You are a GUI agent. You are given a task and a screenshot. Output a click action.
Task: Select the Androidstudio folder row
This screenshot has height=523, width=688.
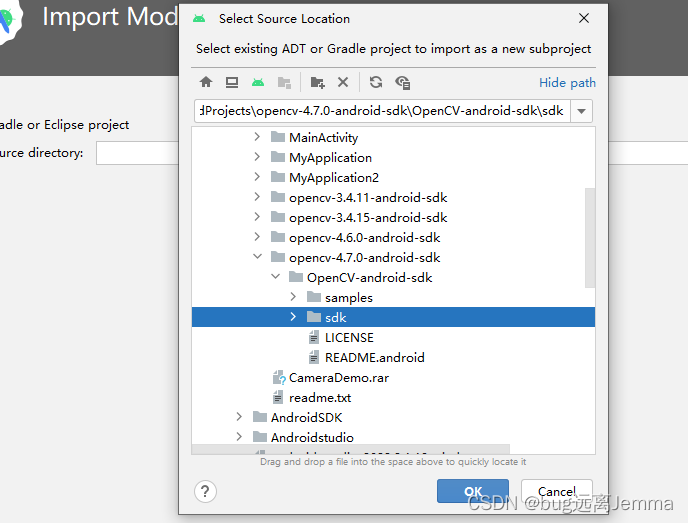pos(393,437)
